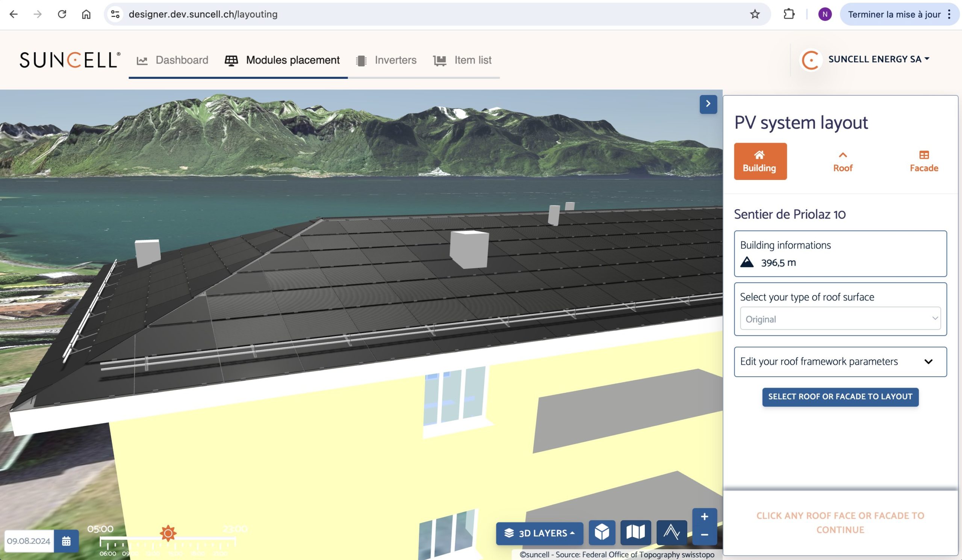
Task: Open the roof surface type dropdown
Action: point(840,318)
